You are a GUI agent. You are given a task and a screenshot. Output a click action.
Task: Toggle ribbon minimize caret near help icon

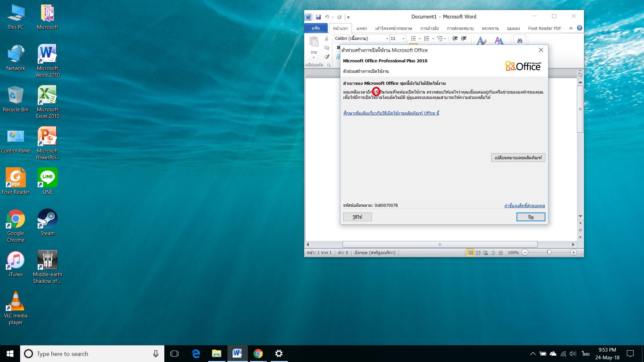pos(571,28)
